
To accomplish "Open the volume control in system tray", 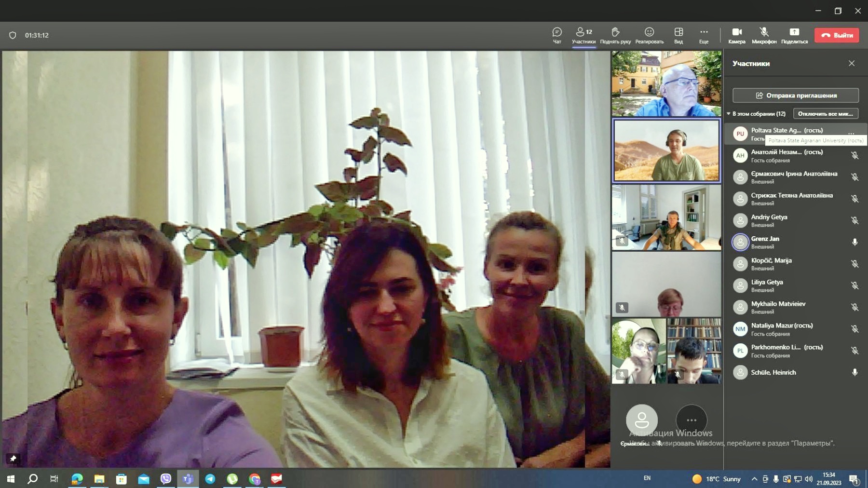I will (809, 479).
